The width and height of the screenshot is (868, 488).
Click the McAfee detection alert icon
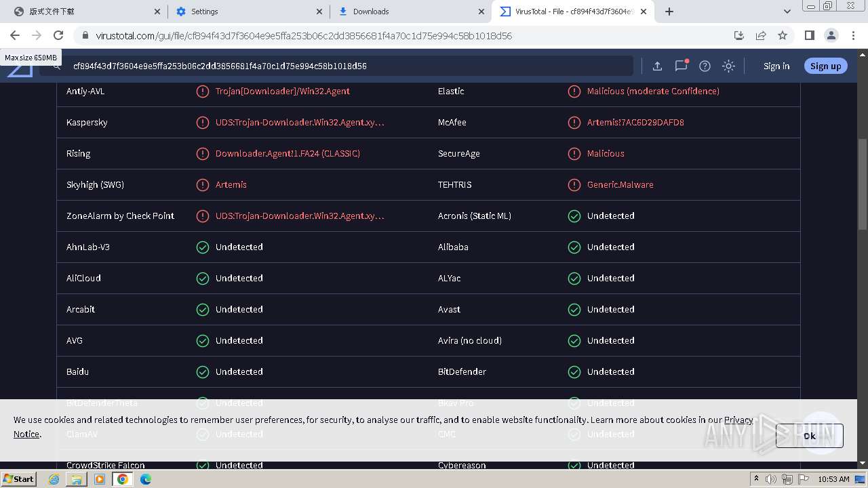coord(574,122)
